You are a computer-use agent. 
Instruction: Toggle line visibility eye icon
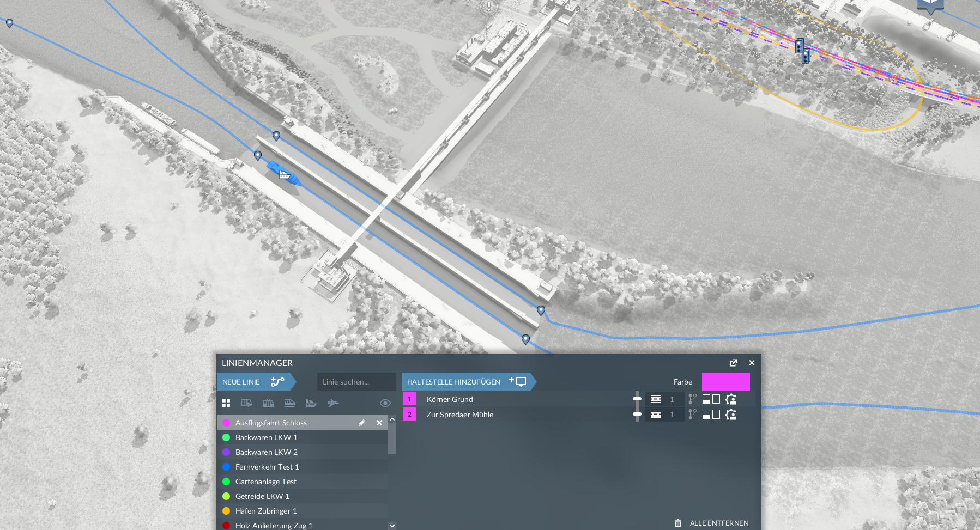point(385,403)
